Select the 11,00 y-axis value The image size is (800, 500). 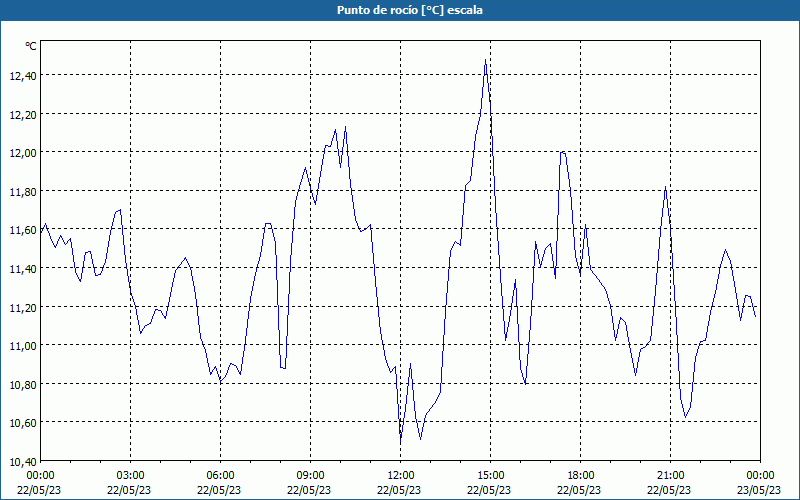23,346
